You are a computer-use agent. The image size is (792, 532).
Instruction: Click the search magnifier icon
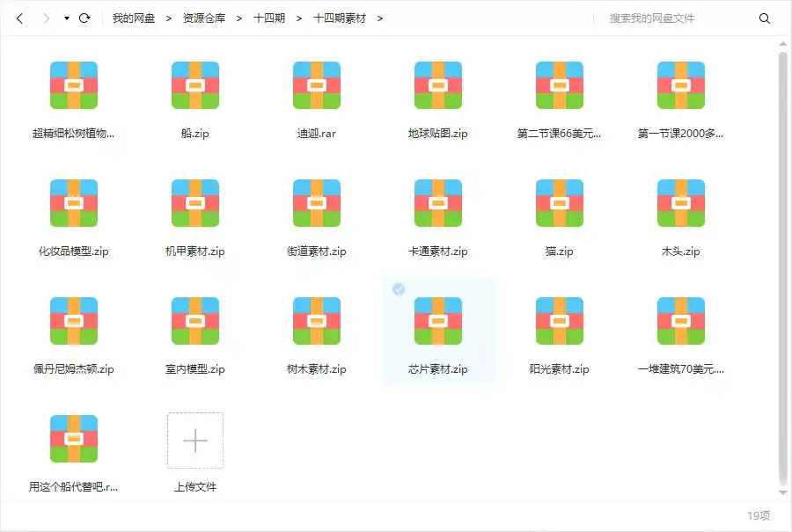(764, 18)
